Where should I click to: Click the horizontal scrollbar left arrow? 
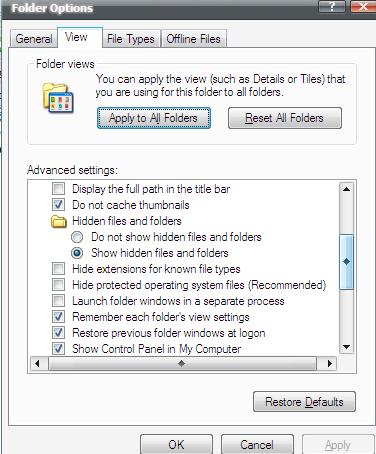pos(37,363)
